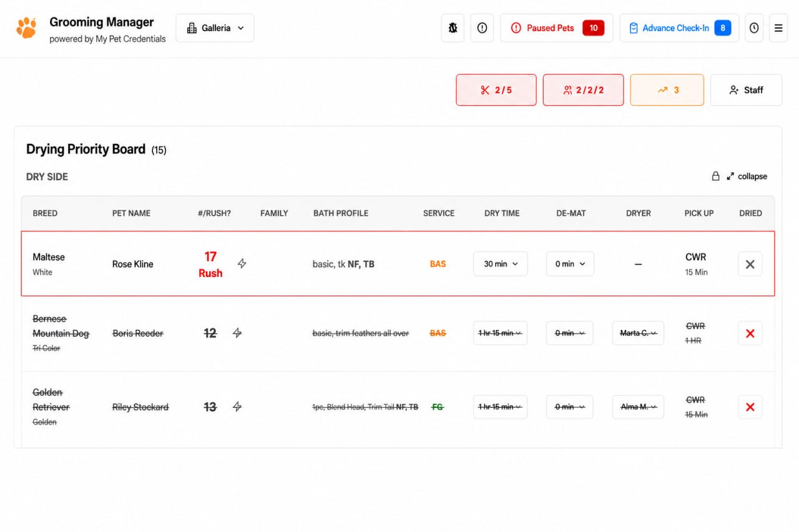
Task: Click the #/RUSH? column header
Action: [214, 213]
